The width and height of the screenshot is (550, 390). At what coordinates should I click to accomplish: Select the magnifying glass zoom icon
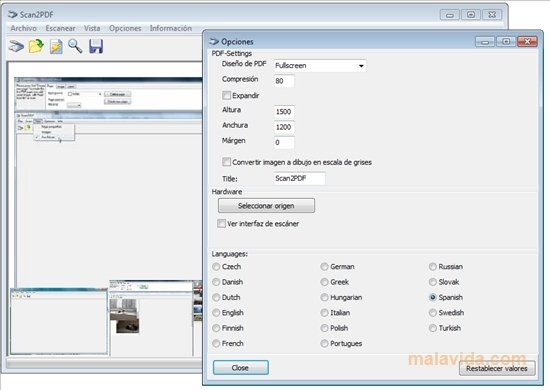pos(75,46)
